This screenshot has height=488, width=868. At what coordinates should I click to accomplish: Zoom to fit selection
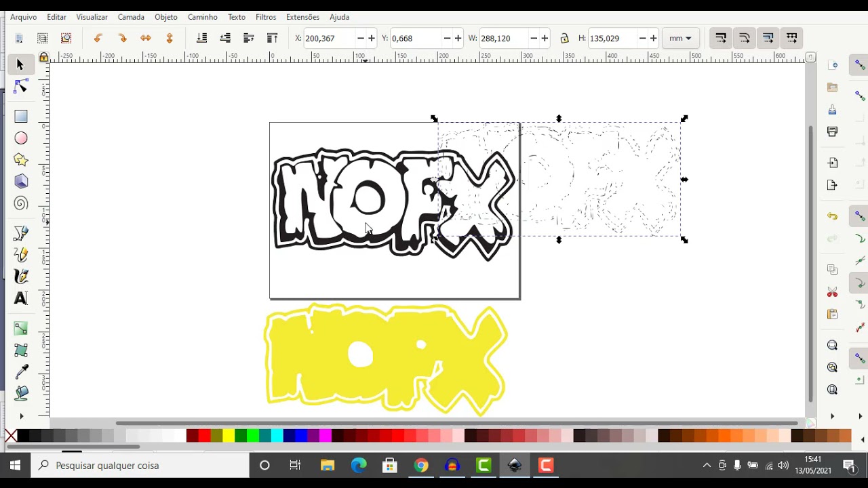(833, 345)
